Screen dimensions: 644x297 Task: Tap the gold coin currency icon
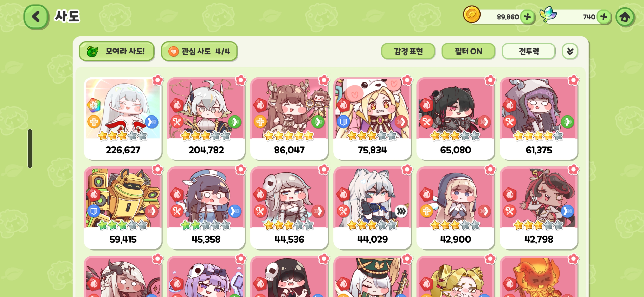point(471,14)
